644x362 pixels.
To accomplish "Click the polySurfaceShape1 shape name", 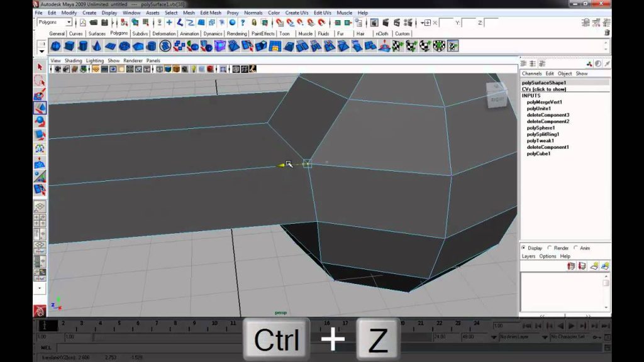I will 544,82.
